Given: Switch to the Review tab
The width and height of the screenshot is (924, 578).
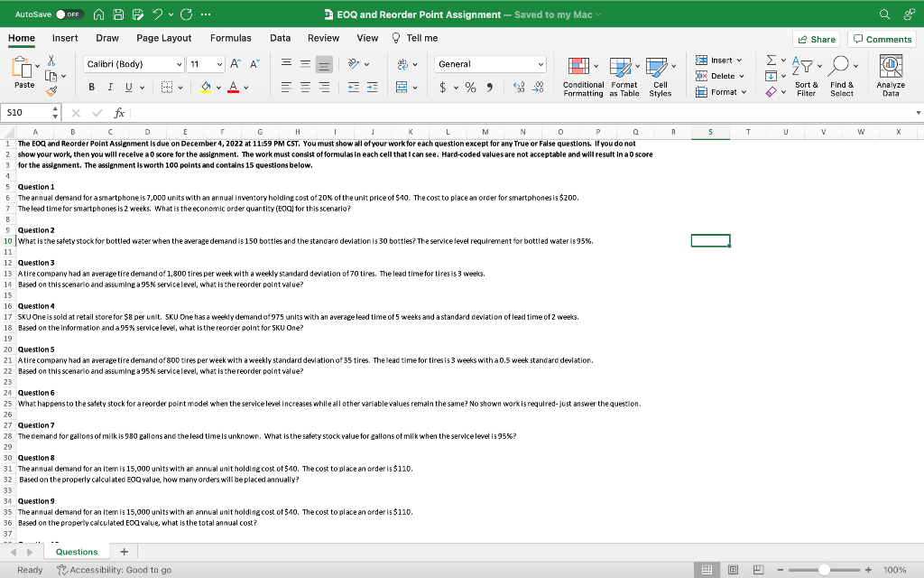Looking at the screenshot, I should (x=324, y=38).
